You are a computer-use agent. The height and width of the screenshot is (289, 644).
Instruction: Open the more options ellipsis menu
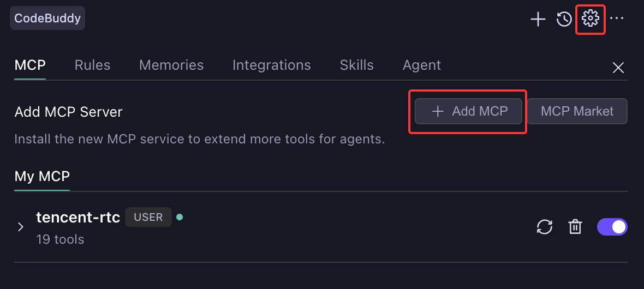617,19
